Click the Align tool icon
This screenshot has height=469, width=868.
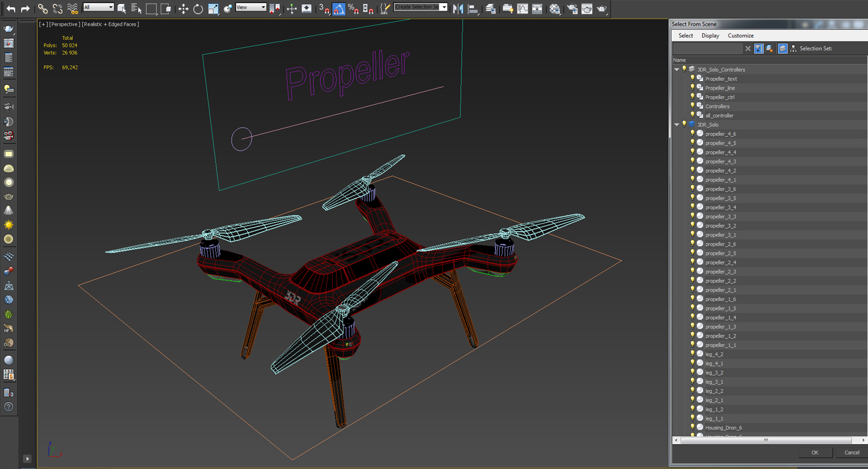point(473,8)
